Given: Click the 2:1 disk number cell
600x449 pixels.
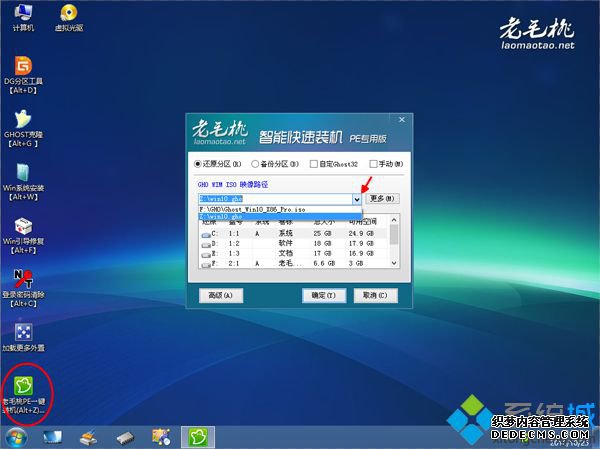Looking at the screenshot, I should [234, 263].
